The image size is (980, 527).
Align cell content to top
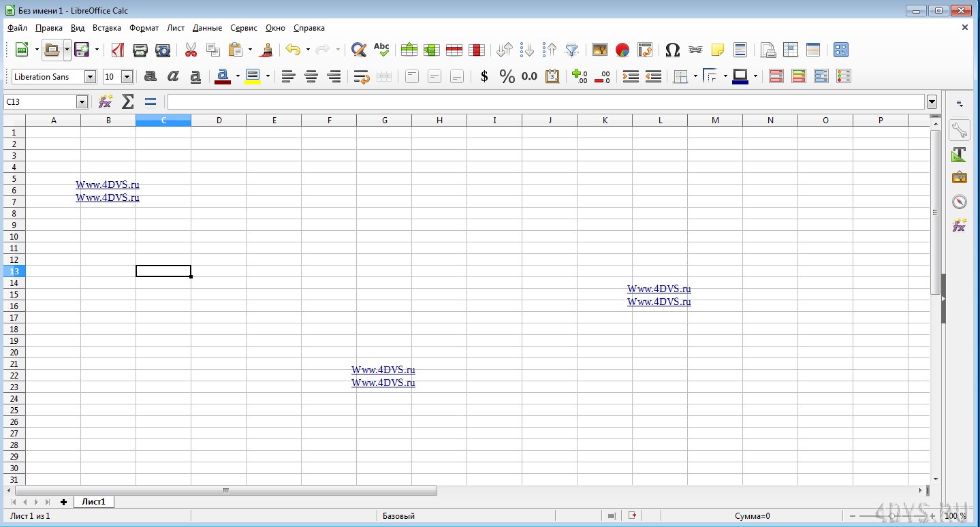click(x=412, y=77)
